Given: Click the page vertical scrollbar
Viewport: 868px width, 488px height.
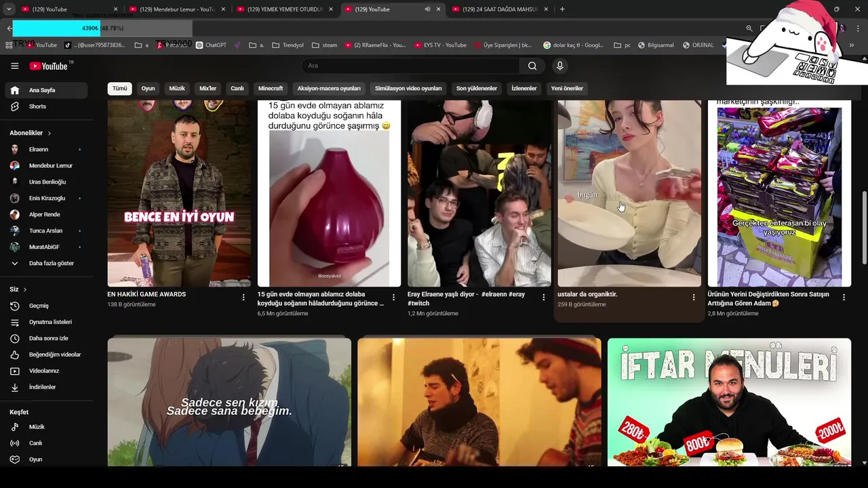Looking at the screenshot, I should point(864,228).
